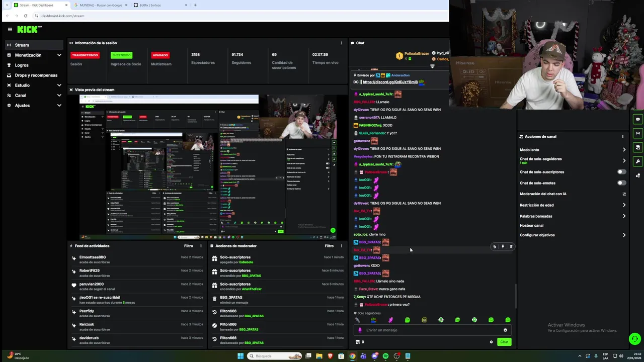Open the Stream section in the sidebar

34,45
